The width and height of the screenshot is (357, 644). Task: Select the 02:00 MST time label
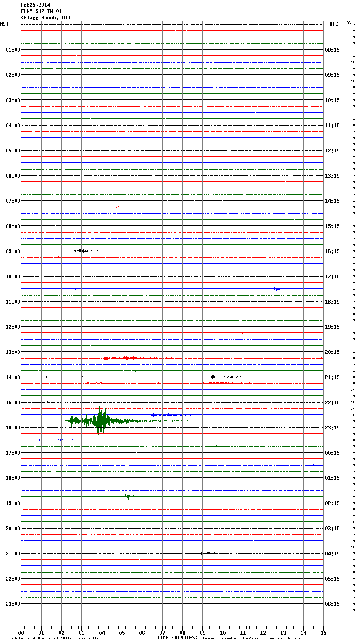[x=13, y=75]
